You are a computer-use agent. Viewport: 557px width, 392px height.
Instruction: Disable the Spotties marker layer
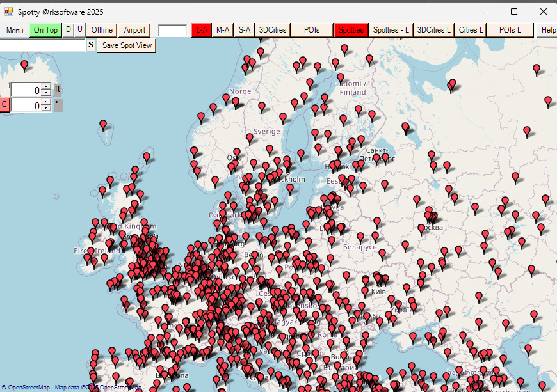(x=351, y=30)
